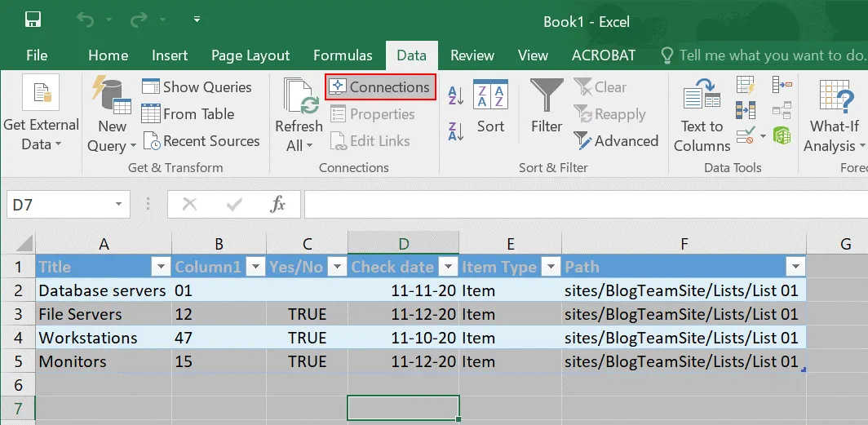The width and height of the screenshot is (868, 425).
Task: Click Show Queries button
Action: point(197,87)
